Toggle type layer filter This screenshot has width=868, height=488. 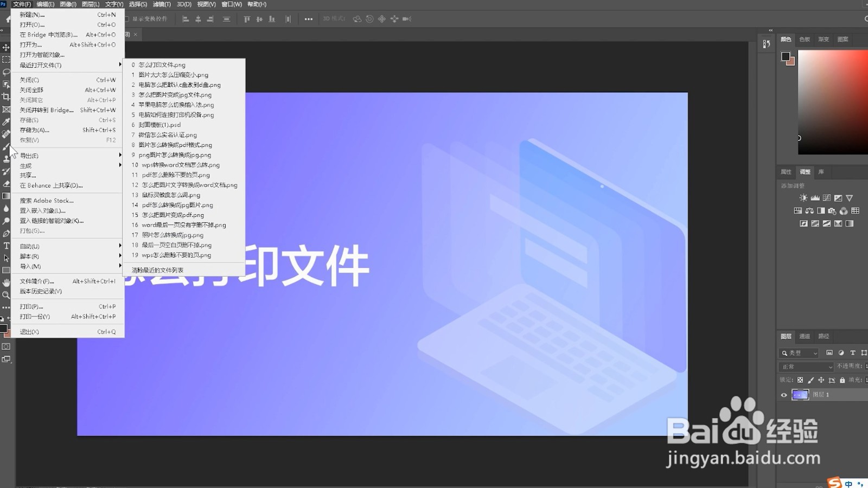point(853,353)
